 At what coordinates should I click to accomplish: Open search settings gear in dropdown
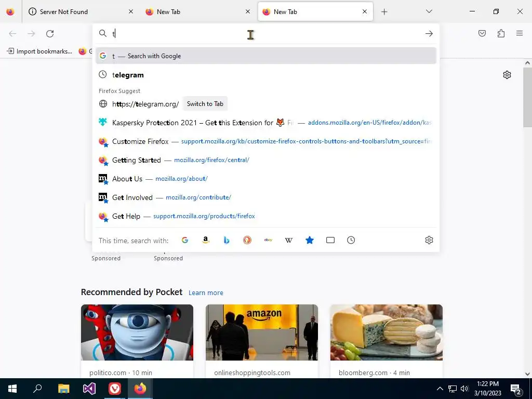pos(429,240)
